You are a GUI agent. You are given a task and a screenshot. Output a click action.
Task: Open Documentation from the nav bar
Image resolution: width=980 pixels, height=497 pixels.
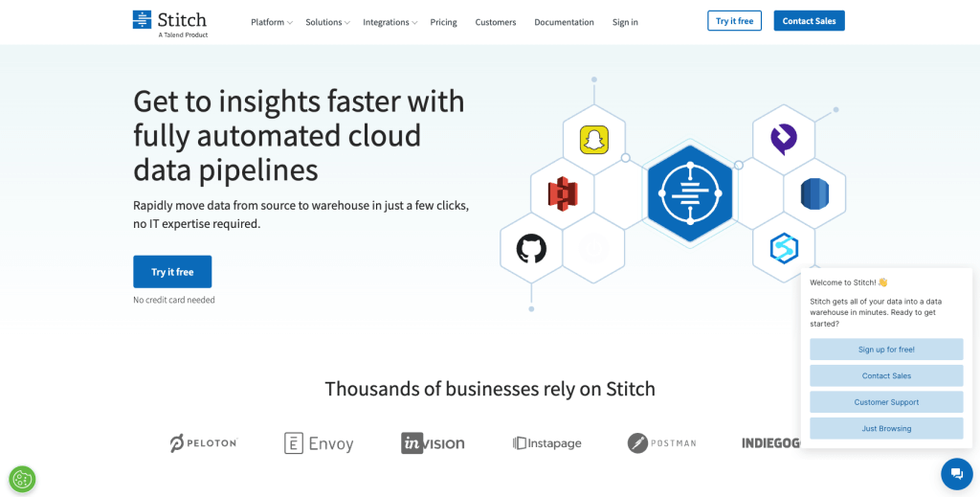click(x=564, y=22)
